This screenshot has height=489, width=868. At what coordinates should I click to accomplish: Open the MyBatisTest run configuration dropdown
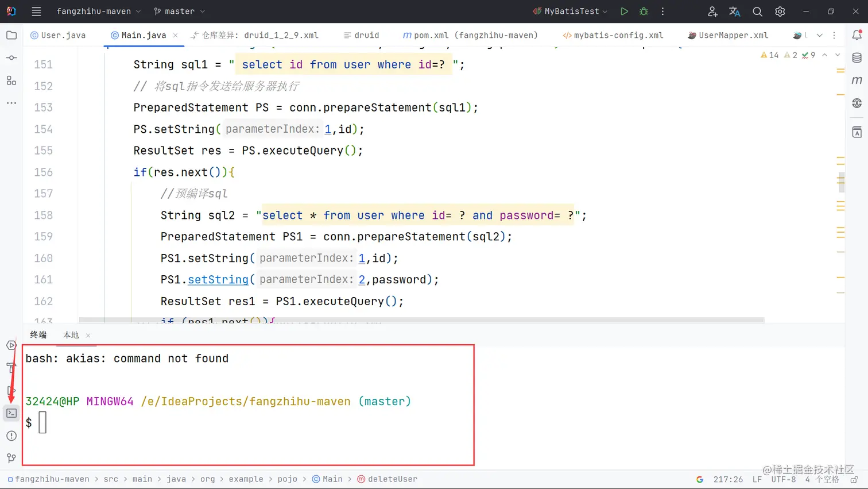pyautogui.click(x=569, y=11)
